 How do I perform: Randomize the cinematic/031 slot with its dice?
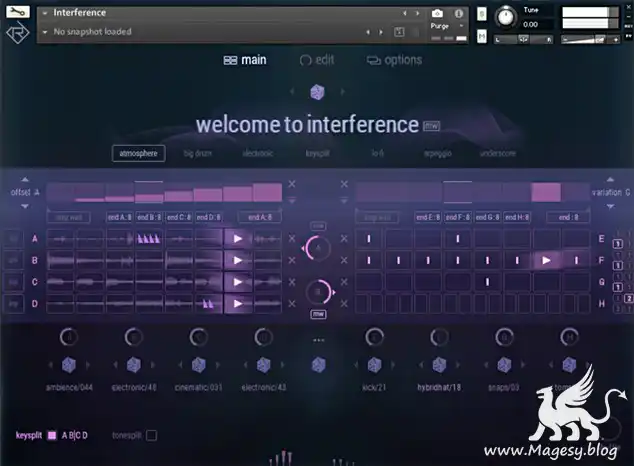pos(199,365)
